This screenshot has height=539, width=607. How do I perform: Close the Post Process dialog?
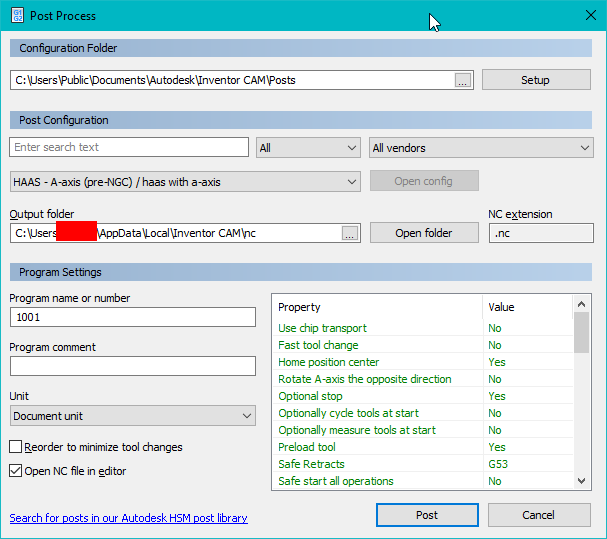[x=591, y=15]
